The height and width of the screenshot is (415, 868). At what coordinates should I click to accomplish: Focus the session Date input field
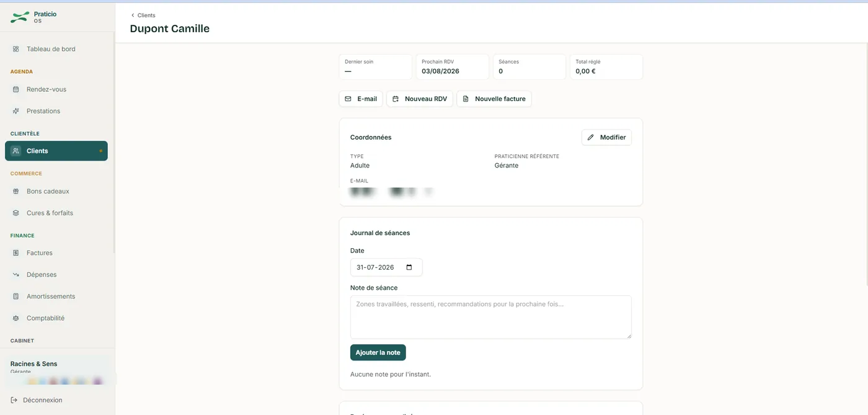[386, 267]
